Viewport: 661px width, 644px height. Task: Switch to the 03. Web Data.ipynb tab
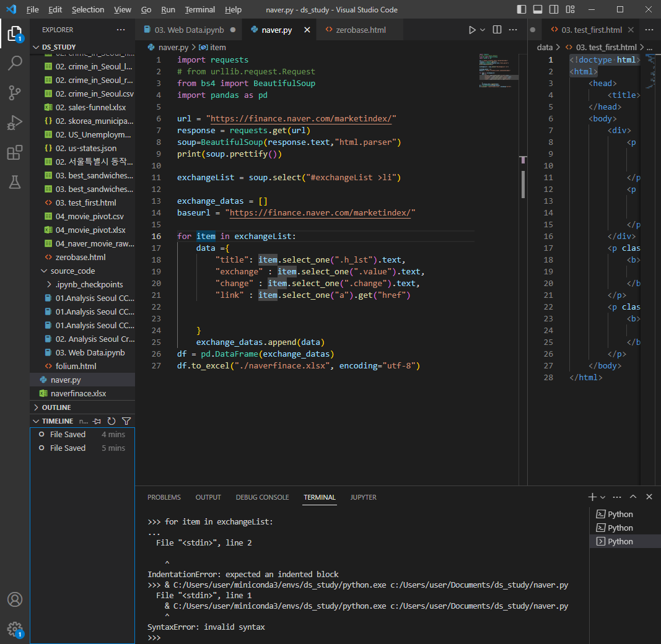click(189, 30)
